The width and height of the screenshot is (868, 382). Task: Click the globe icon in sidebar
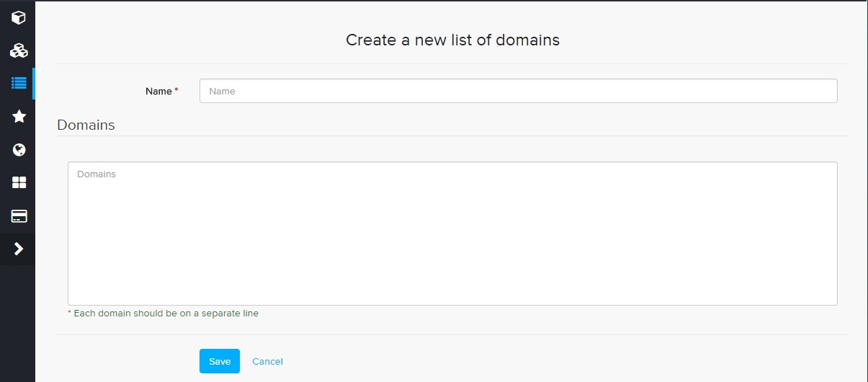(19, 150)
